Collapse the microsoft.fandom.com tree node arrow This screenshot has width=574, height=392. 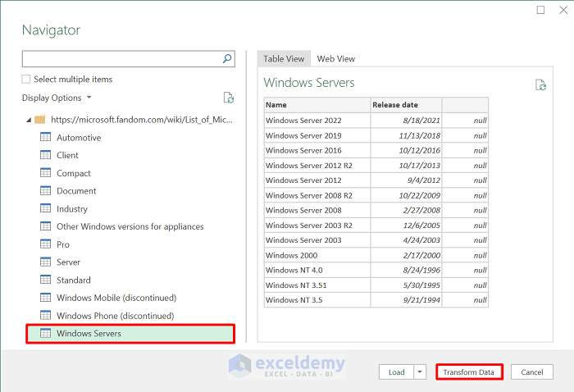29,120
